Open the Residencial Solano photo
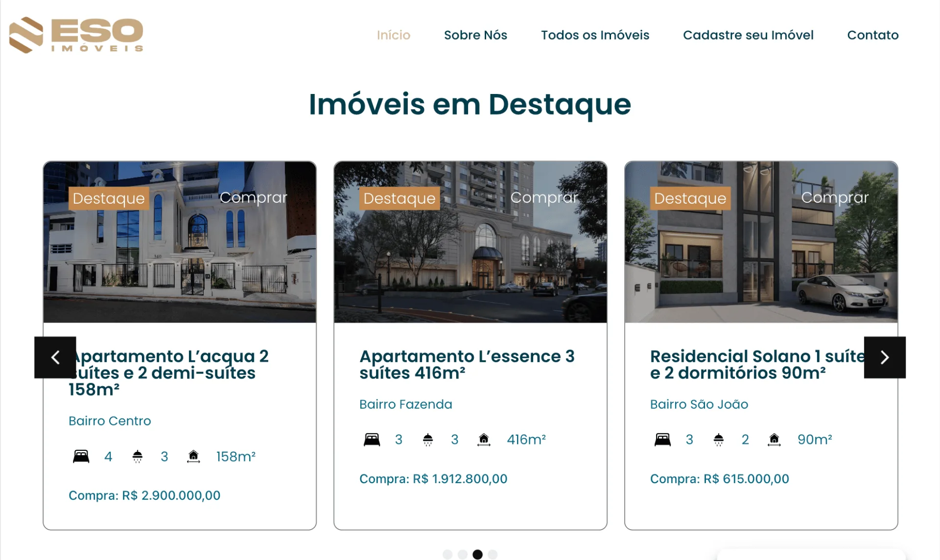940x560 pixels. tap(761, 242)
